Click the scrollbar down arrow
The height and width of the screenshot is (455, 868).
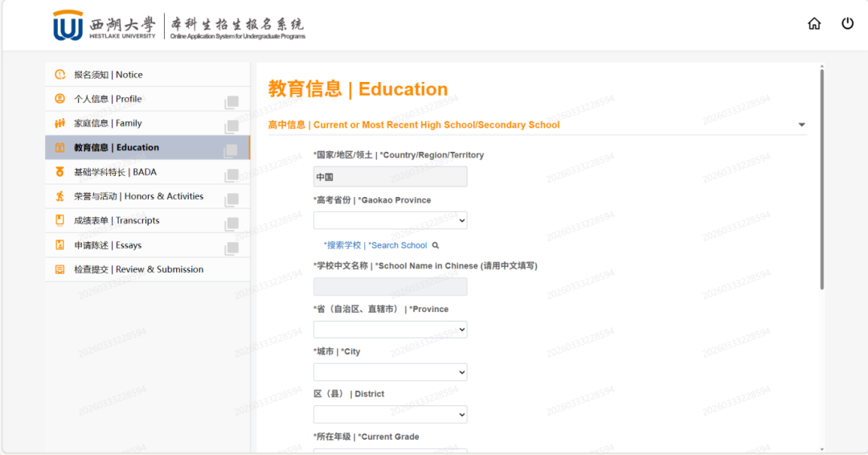click(x=822, y=449)
